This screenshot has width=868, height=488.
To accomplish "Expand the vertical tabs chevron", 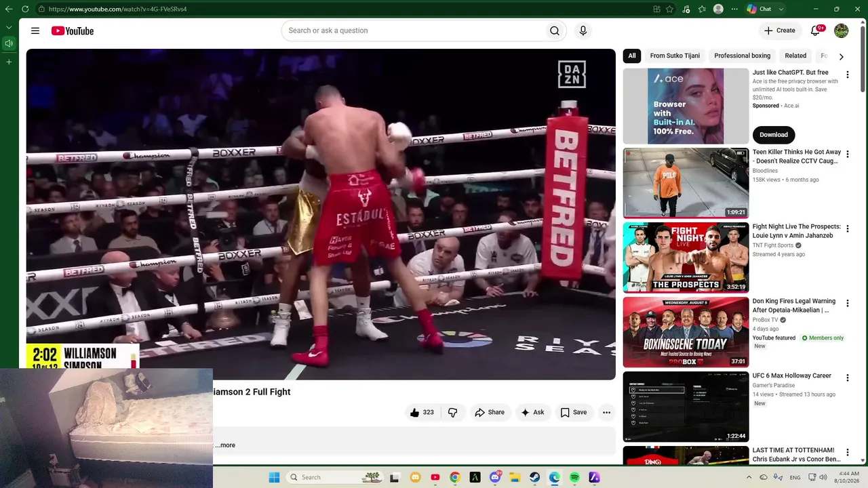I will click(9, 27).
